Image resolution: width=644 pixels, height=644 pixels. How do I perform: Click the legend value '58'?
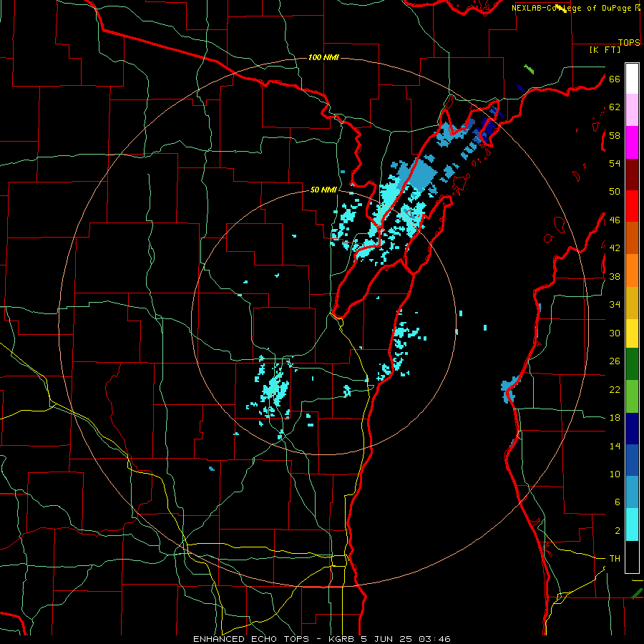tap(615, 135)
